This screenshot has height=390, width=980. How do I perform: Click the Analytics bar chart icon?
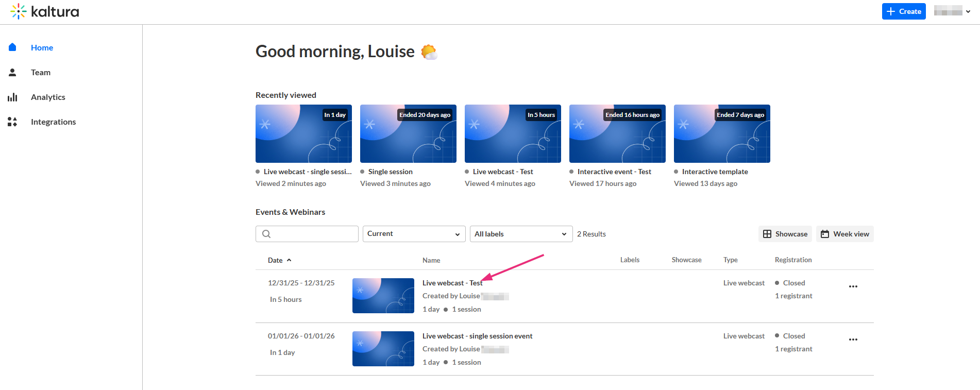click(x=12, y=97)
